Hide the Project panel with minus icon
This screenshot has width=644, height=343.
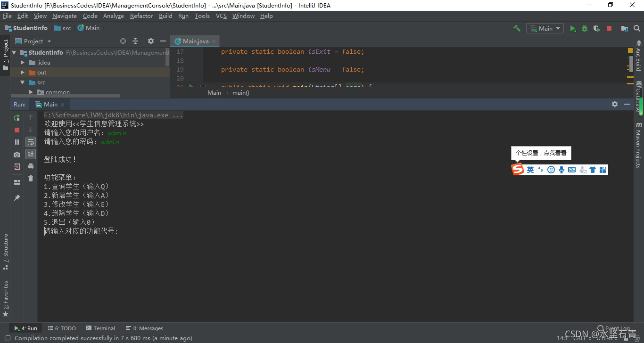tap(163, 41)
